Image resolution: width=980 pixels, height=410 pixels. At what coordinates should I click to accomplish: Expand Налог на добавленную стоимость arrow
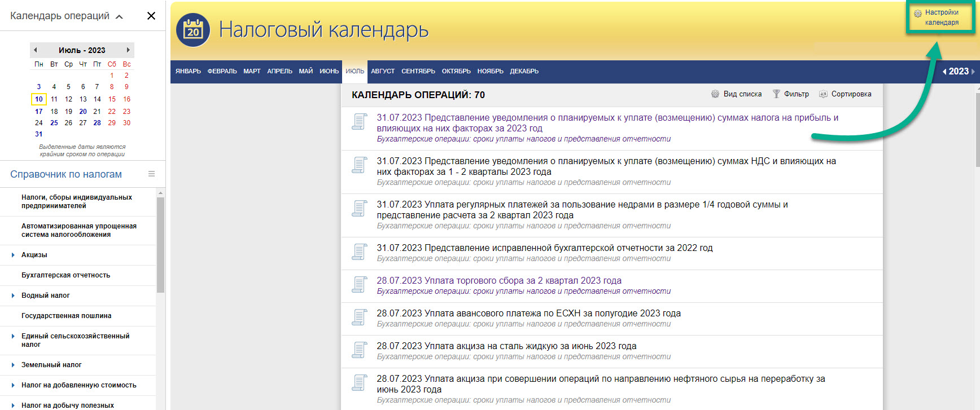pos(13,385)
